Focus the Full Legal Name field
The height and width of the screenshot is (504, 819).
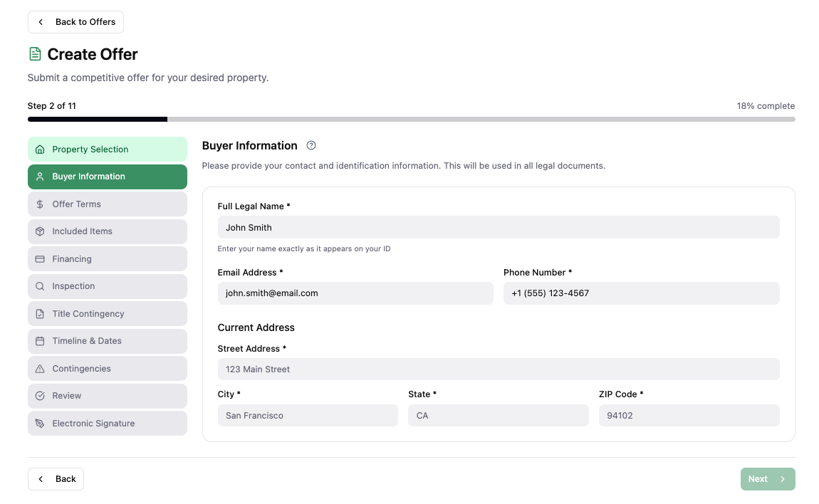[498, 228]
